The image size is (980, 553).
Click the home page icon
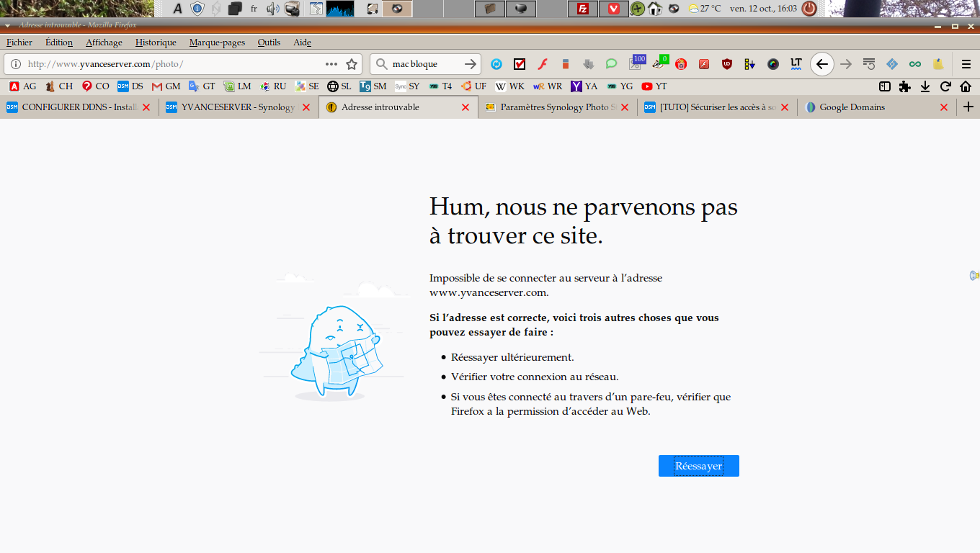966,86
